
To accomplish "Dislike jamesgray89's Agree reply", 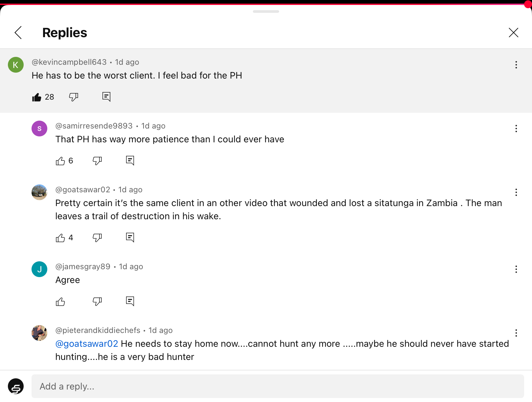I will pos(97,301).
